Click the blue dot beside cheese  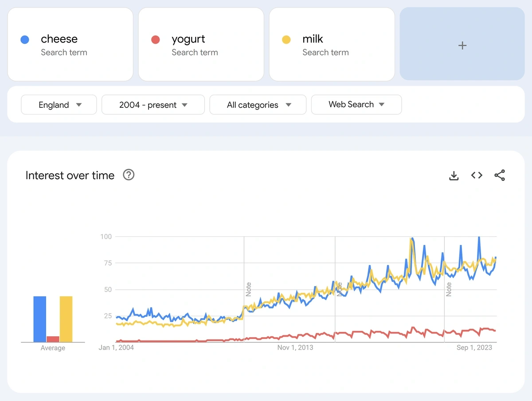[25, 40]
